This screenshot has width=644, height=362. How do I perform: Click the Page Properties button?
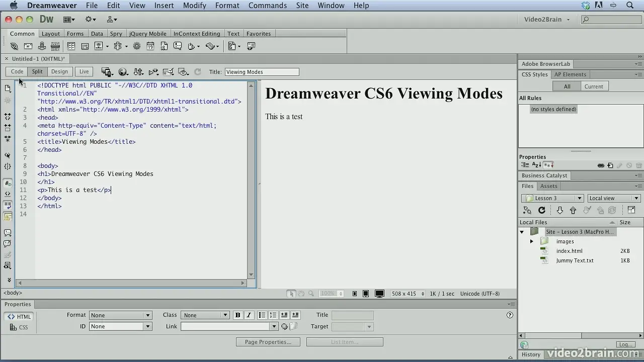pyautogui.click(x=268, y=342)
